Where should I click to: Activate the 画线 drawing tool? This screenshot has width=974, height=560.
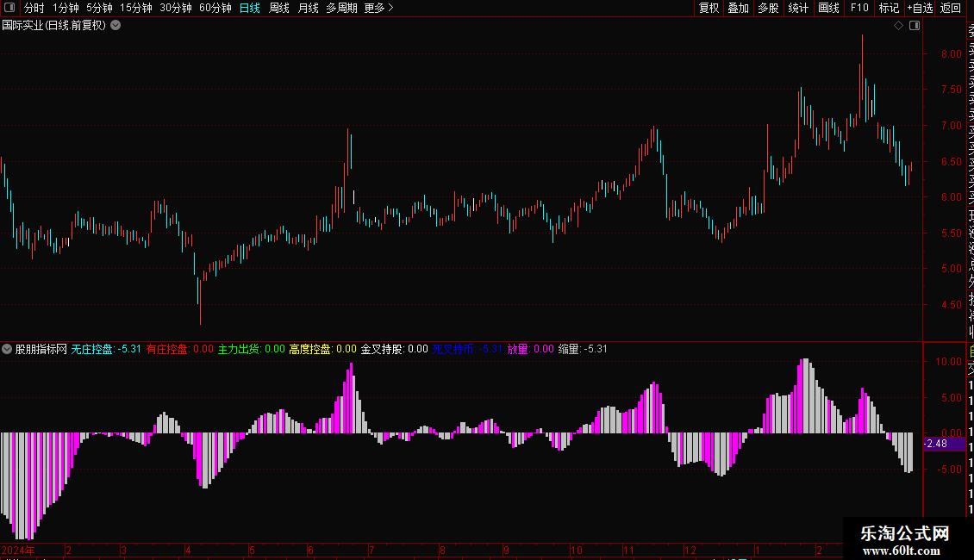[828, 8]
